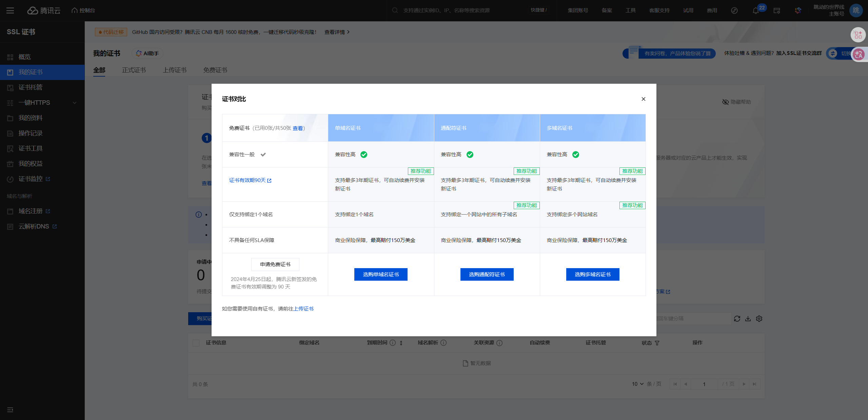Open the 费用 top menu

click(712, 11)
